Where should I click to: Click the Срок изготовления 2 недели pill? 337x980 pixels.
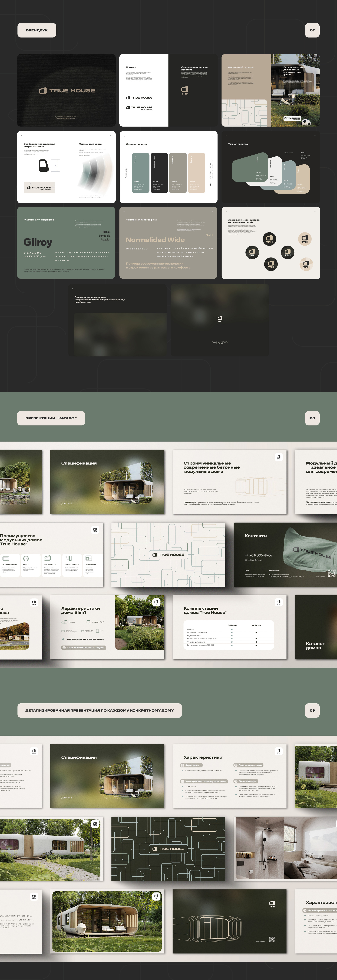(84, 647)
